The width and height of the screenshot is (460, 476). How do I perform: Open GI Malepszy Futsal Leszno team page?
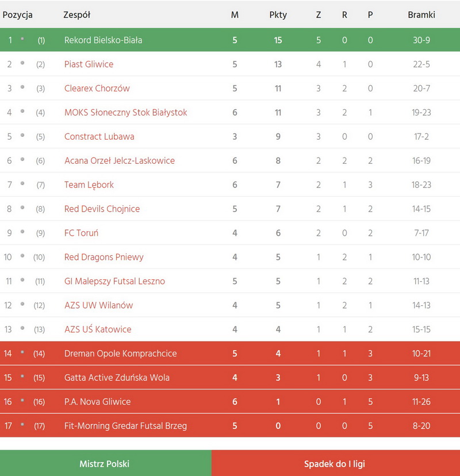pyautogui.click(x=114, y=282)
